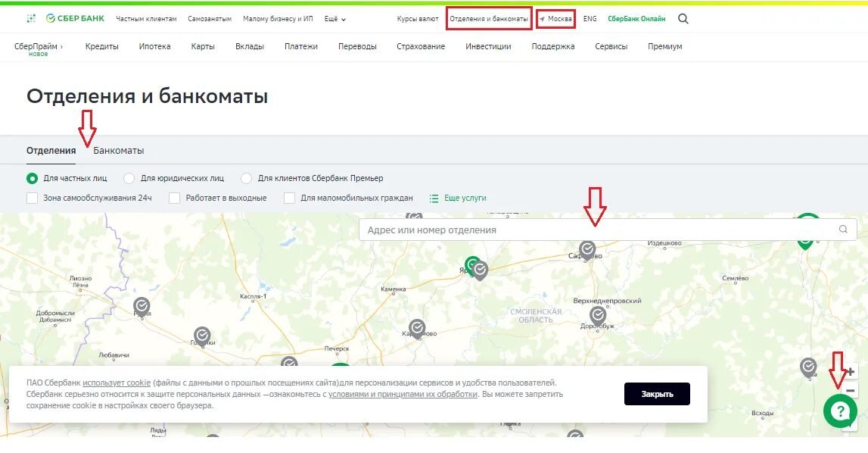The width and height of the screenshot is (868, 453).
Task: Open Отделения и банкоматы header link
Action: point(489,19)
